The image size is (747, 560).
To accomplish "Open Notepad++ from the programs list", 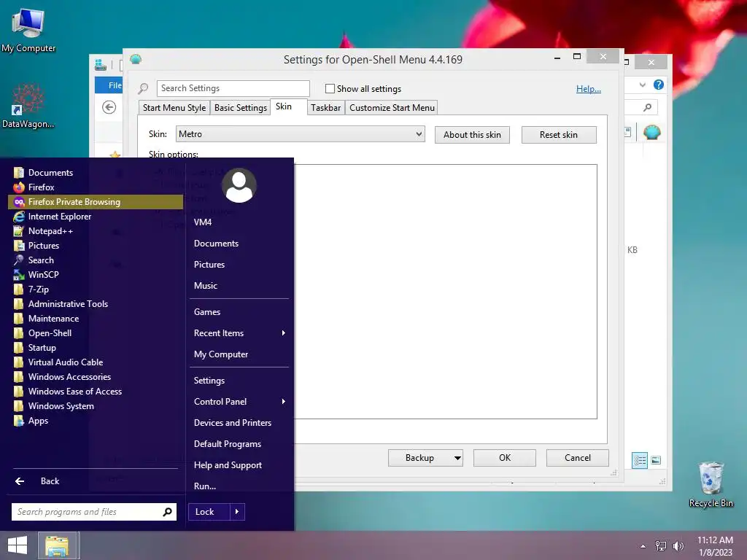I will 96,231.
